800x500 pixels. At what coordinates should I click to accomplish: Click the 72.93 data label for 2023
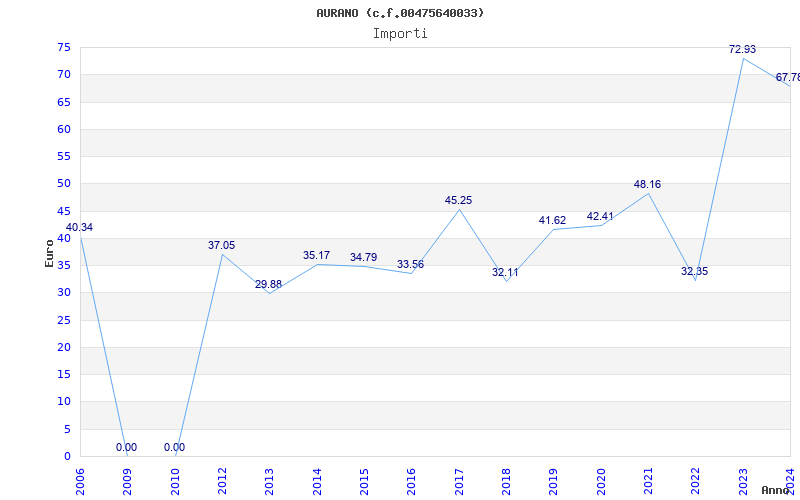pos(742,49)
